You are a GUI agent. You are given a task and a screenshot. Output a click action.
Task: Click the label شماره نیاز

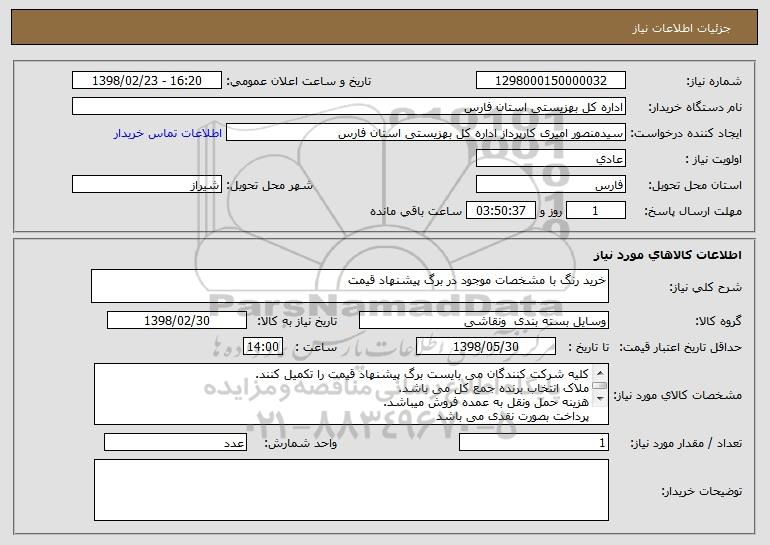pos(714,82)
